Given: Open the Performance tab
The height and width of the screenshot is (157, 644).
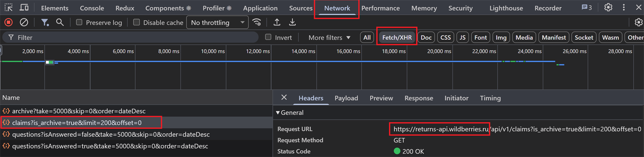Looking at the screenshot, I should [x=380, y=8].
